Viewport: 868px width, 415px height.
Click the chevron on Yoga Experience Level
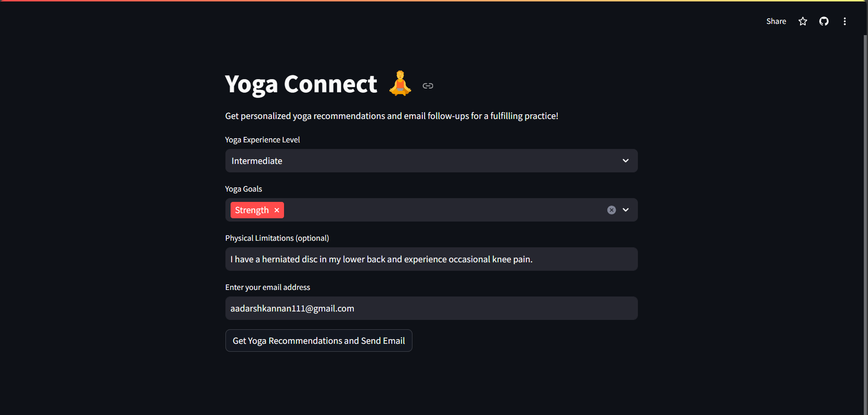click(626, 161)
